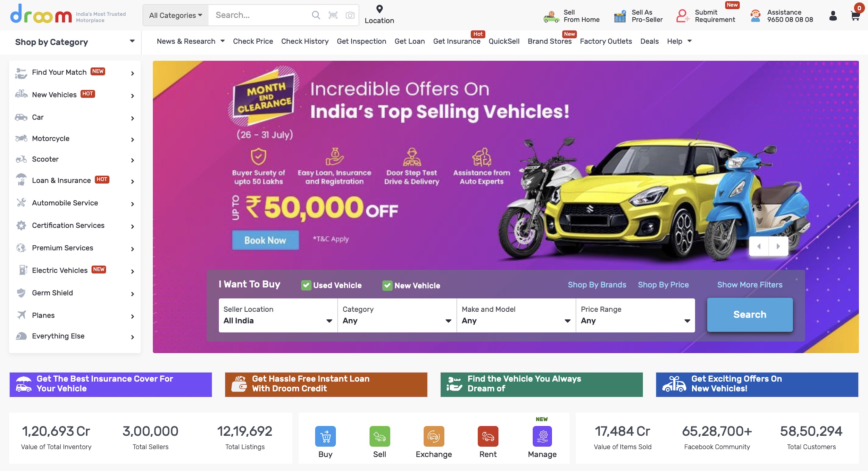Select the orange Exchange icon
Image resolution: width=868 pixels, height=471 pixels.
(x=434, y=436)
